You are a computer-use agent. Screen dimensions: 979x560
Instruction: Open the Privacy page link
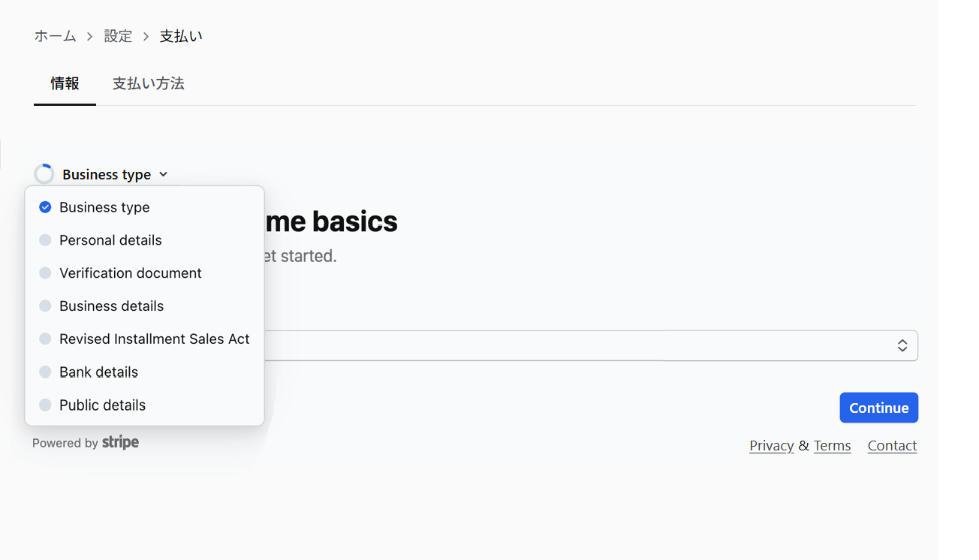click(771, 445)
